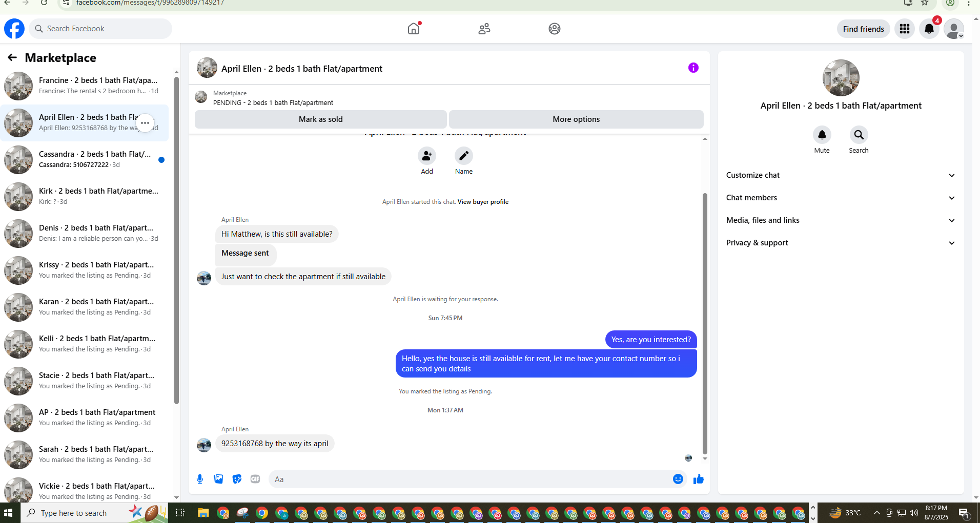Open notifications bell with 4 alerts
The height and width of the screenshot is (523, 980).
pyautogui.click(x=929, y=29)
